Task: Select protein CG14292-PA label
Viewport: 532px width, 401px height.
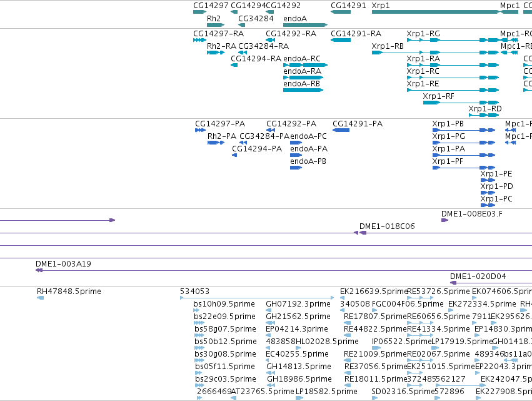Action: pyautogui.click(x=291, y=124)
